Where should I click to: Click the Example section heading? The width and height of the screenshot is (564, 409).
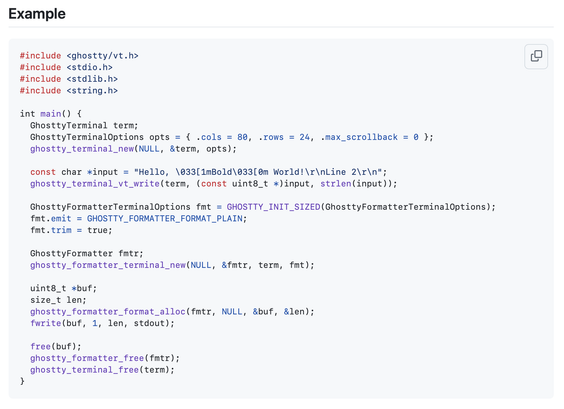37,14
